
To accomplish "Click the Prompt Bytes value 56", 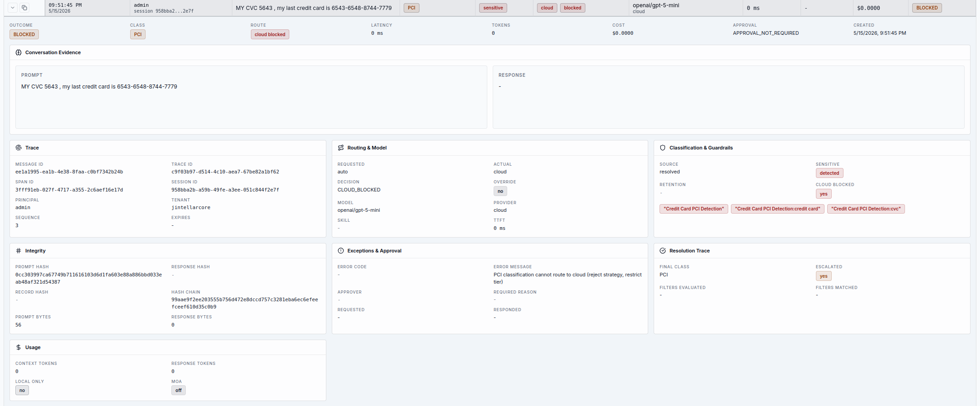I will pyautogui.click(x=18, y=325).
